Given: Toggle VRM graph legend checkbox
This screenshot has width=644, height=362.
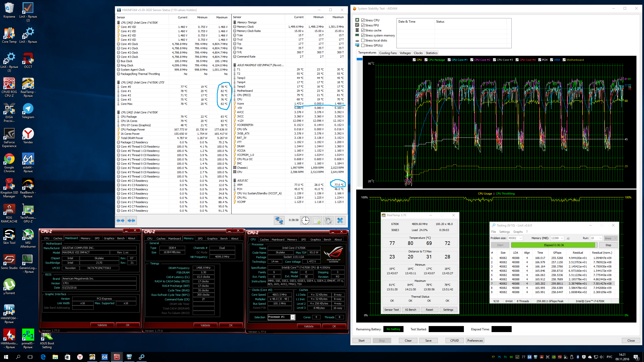Looking at the screenshot, I should coord(551,60).
